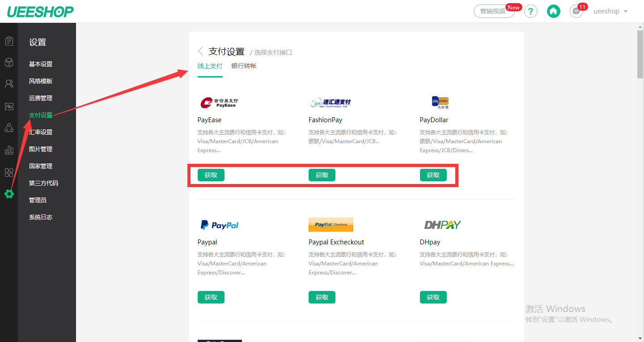Open the customers person icon in sidebar
The image size is (644, 342).
pyautogui.click(x=9, y=84)
